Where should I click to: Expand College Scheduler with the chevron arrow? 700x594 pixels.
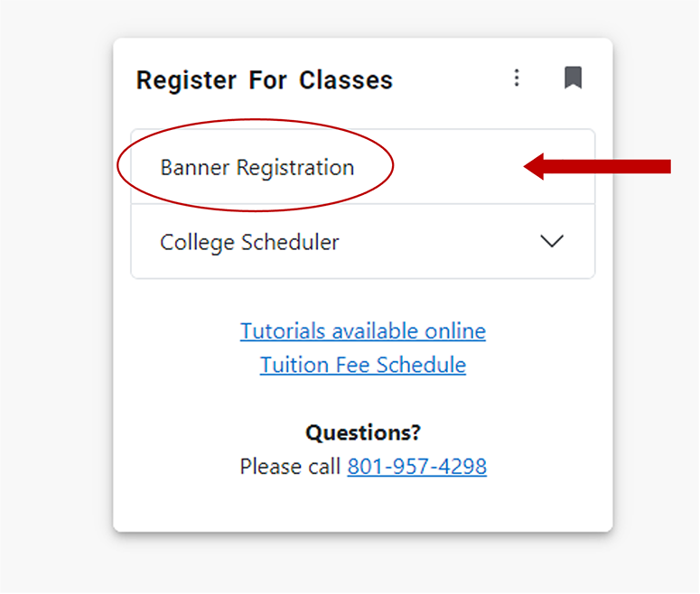(551, 242)
